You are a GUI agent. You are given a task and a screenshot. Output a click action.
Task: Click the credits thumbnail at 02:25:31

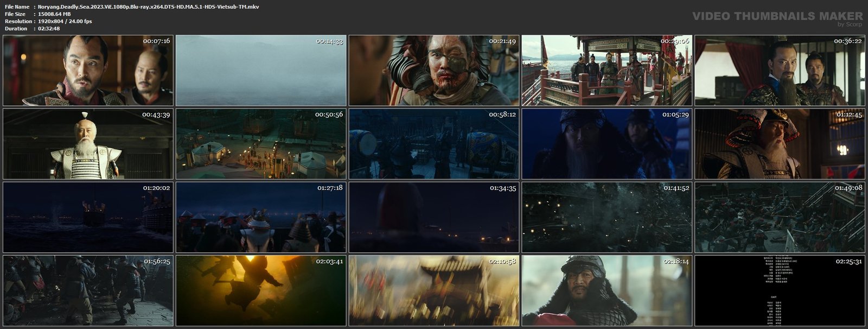click(780, 290)
